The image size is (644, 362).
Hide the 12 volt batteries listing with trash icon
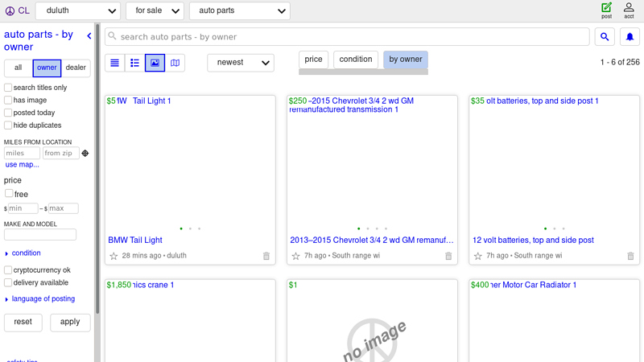pyautogui.click(x=630, y=256)
